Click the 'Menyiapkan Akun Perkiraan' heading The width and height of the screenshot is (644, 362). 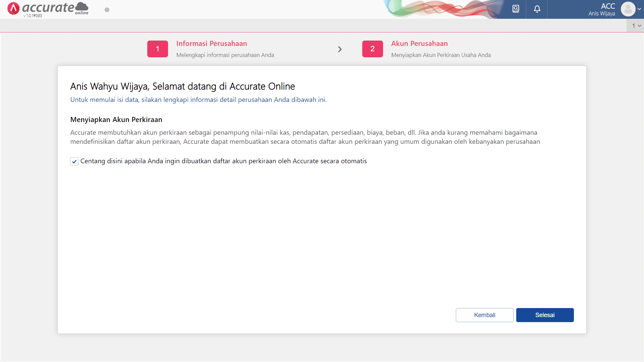(x=116, y=120)
